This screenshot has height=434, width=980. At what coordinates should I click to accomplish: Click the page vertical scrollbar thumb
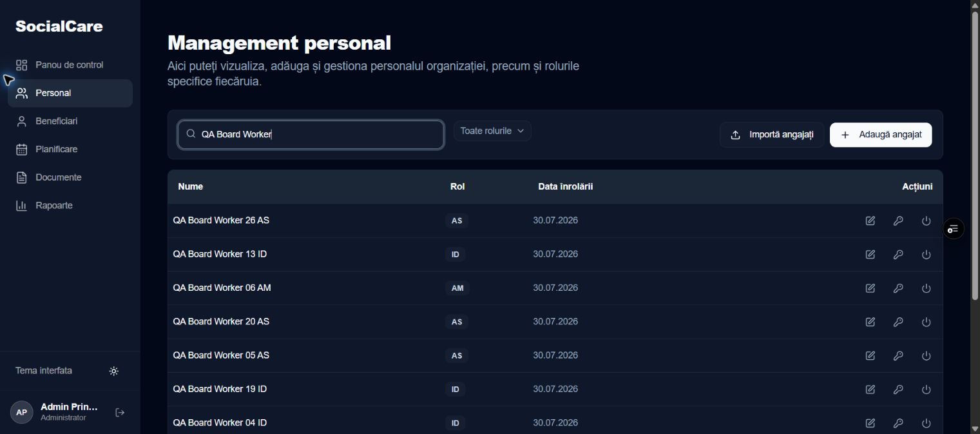pyautogui.click(x=975, y=155)
